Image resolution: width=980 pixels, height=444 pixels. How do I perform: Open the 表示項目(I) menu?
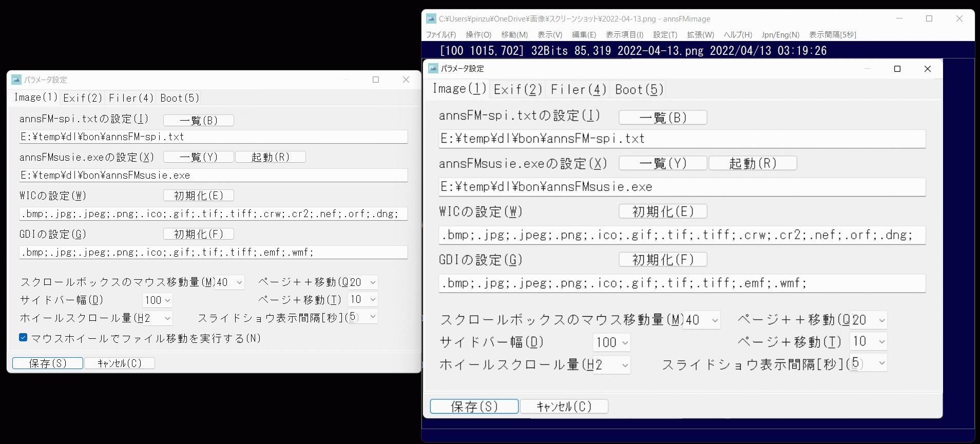(624, 35)
